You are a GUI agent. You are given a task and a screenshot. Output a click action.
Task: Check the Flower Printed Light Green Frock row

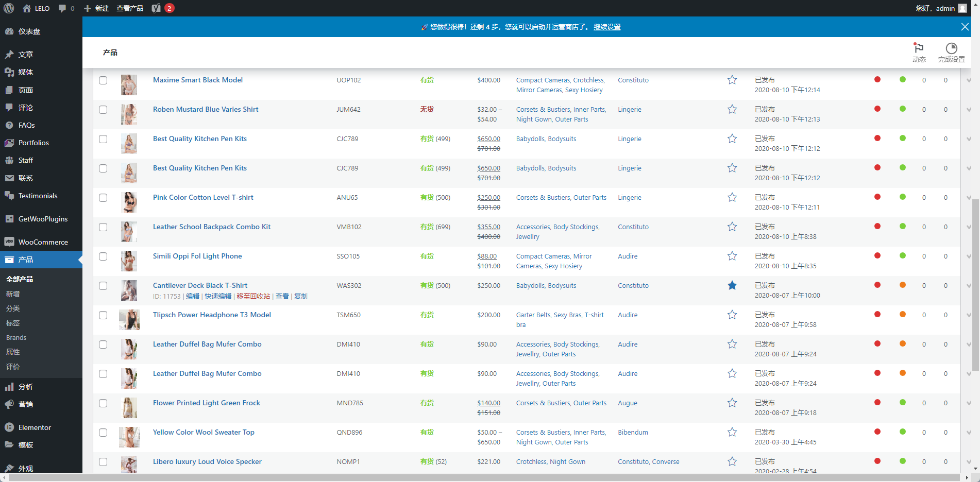[103, 403]
